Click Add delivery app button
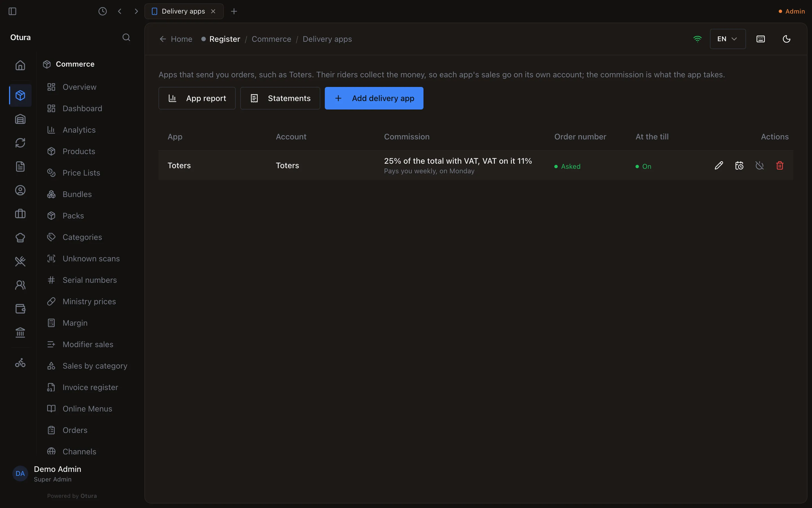812x508 pixels. 374,98
